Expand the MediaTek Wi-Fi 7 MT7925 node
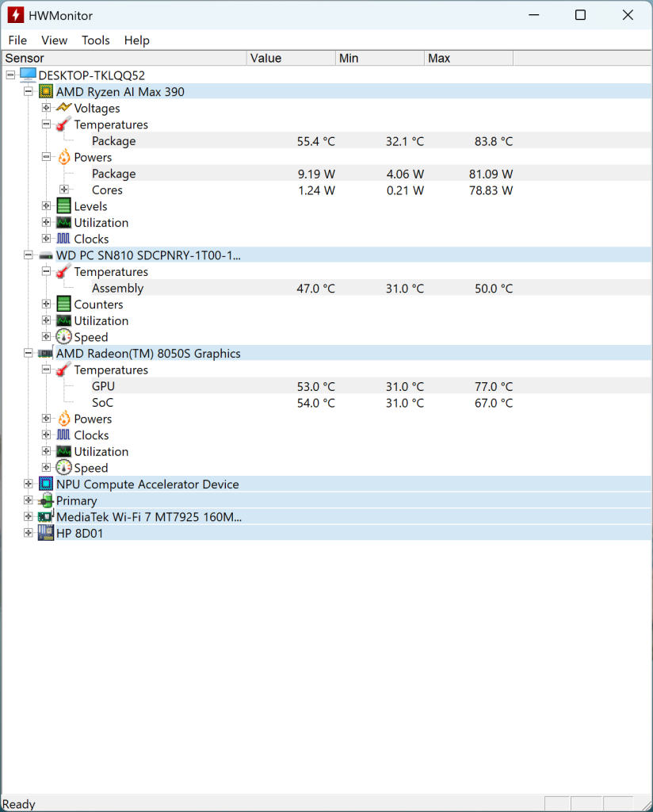Screen dimensions: 653x812 [x=29, y=517]
